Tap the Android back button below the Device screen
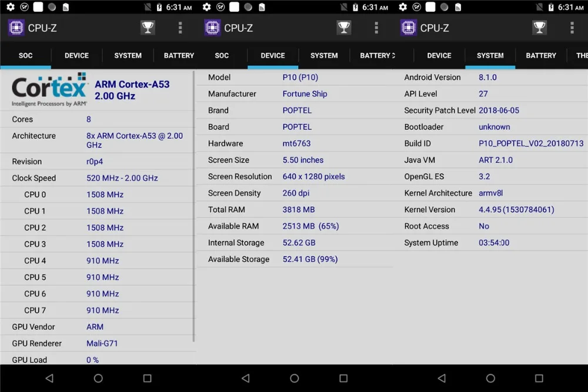The width and height of the screenshot is (588, 392). 246,378
